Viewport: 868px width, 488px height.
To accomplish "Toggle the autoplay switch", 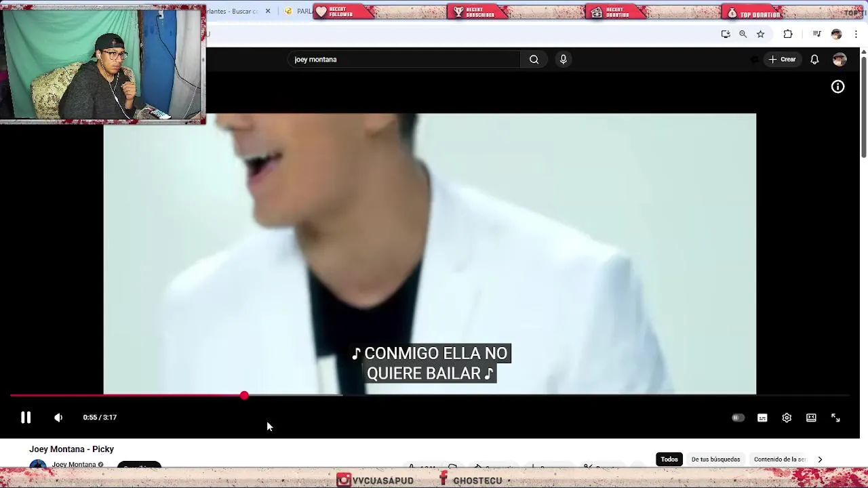I will point(738,418).
